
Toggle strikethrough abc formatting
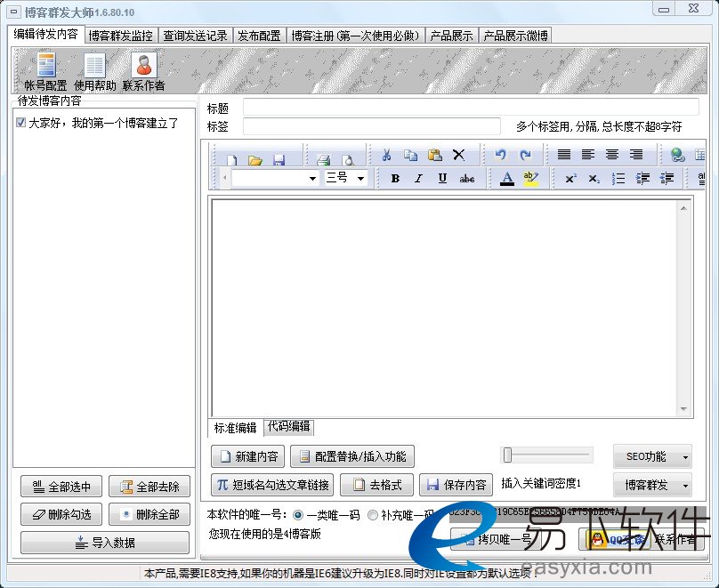point(467,178)
